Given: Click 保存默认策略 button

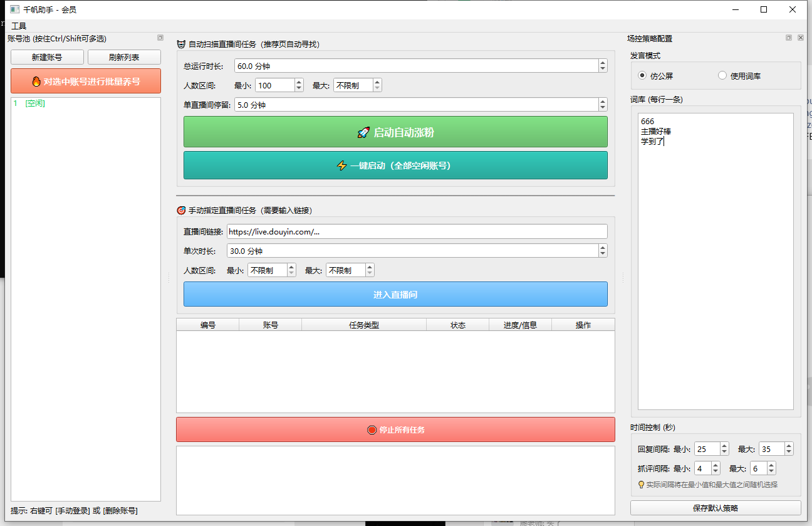Looking at the screenshot, I should (x=716, y=508).
